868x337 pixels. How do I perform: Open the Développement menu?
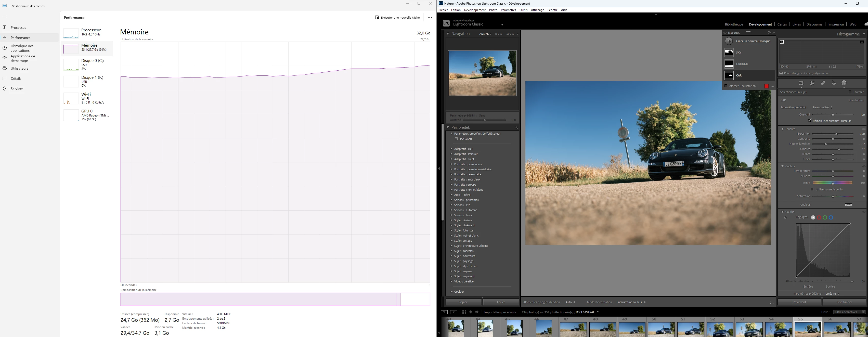point(474,10)
